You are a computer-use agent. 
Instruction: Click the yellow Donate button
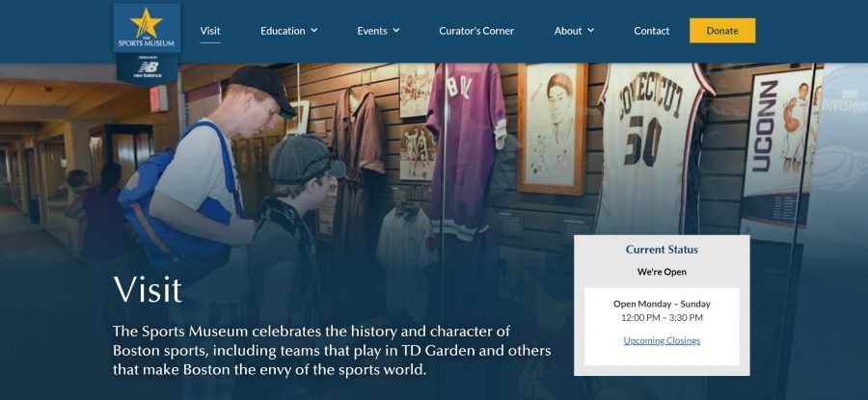pyautogui.click(x=722, y=31)
